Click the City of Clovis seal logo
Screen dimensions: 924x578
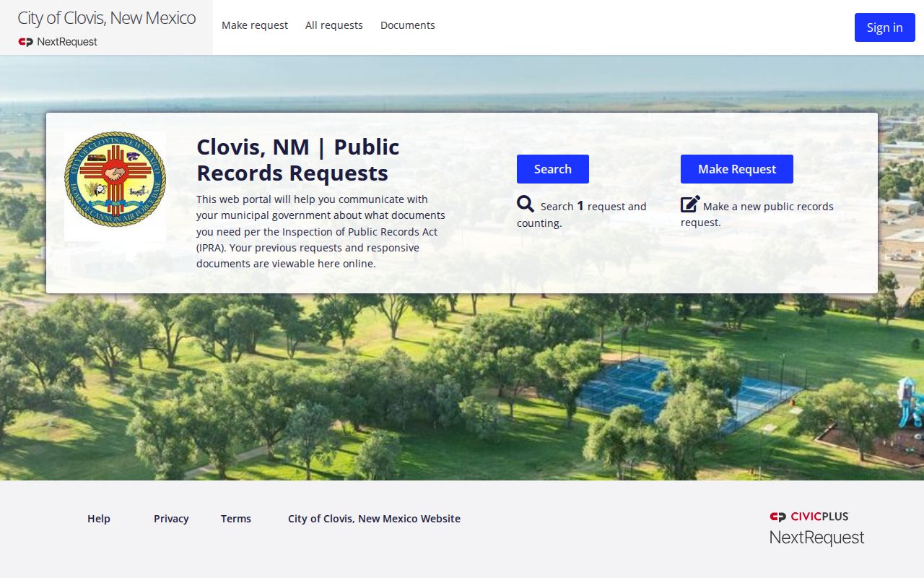point(115,186)
